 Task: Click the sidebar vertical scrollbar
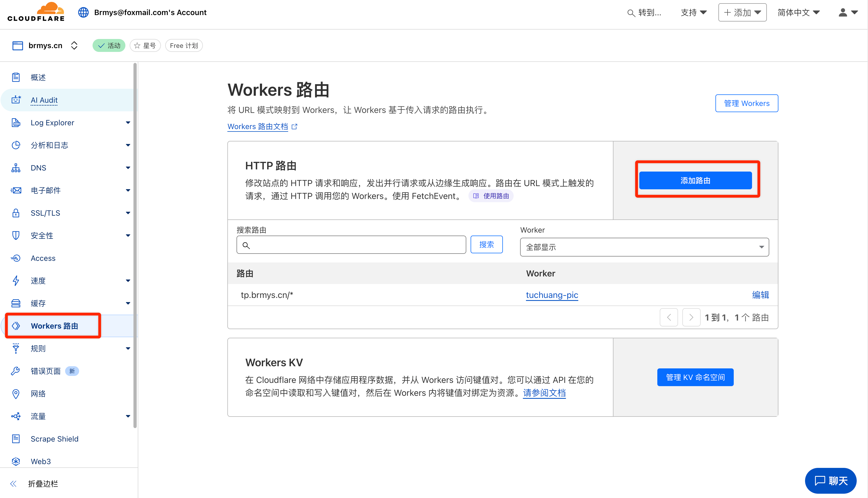click(x=135, y=245)
